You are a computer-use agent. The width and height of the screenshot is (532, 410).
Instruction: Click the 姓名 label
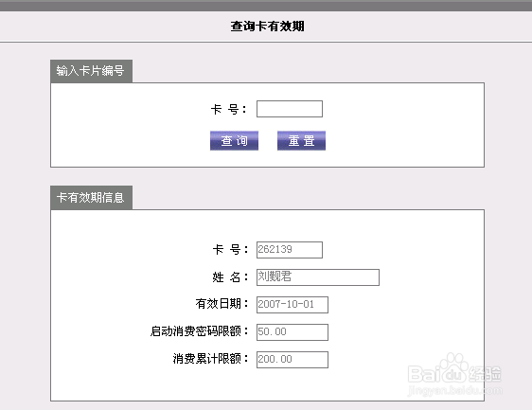coord(230,276)
